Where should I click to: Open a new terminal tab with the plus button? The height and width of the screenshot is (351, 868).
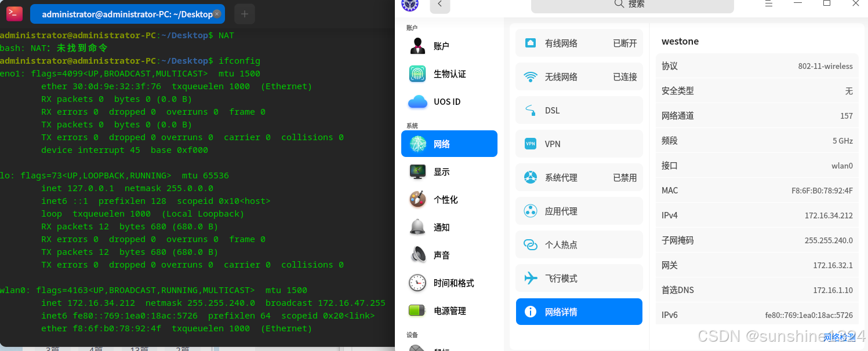[x=244, y=14]
